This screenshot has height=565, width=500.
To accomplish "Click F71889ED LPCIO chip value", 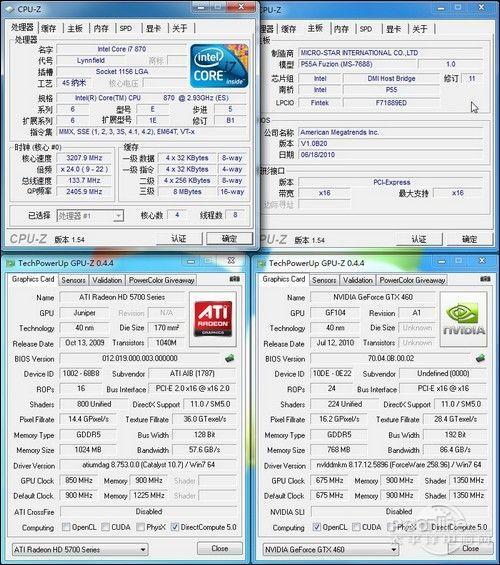I will click(391, 103).
